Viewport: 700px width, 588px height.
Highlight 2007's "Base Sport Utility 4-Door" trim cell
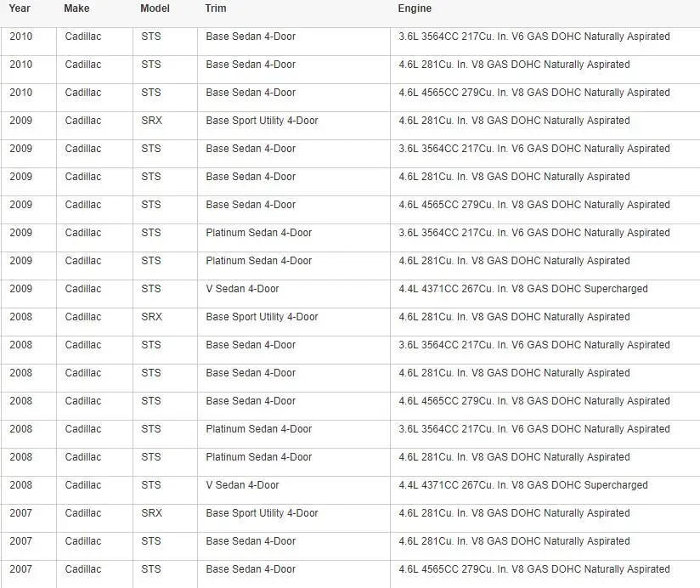point(262,513)
